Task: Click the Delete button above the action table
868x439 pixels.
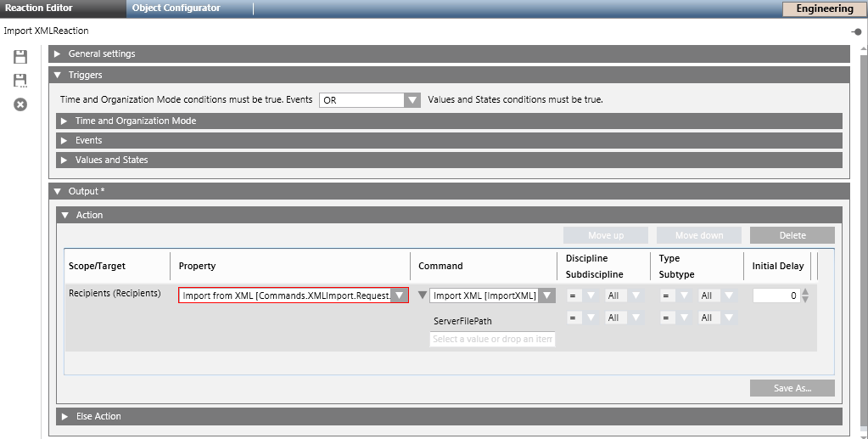Action: point(792,235)
